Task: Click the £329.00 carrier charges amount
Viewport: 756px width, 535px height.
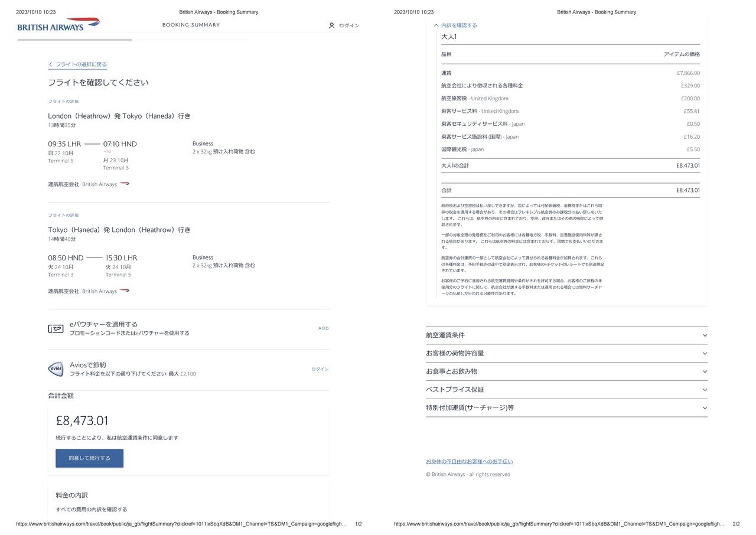Action: coord(691,86)
